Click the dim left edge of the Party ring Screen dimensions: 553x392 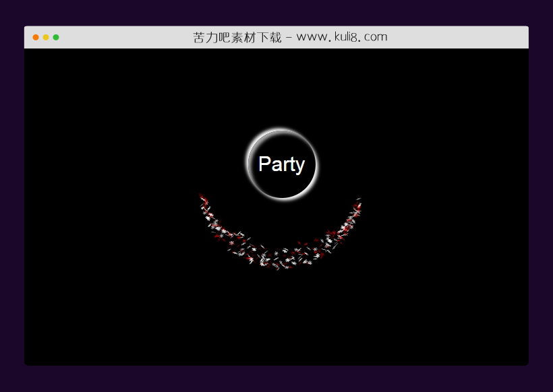click(250, 164)
